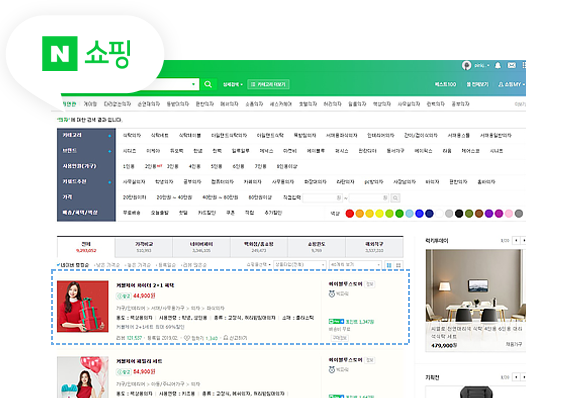Switch to 쇼핑윈도 tab
The width and height of the screenshot is (575, 418).
[x=316, y=247]
